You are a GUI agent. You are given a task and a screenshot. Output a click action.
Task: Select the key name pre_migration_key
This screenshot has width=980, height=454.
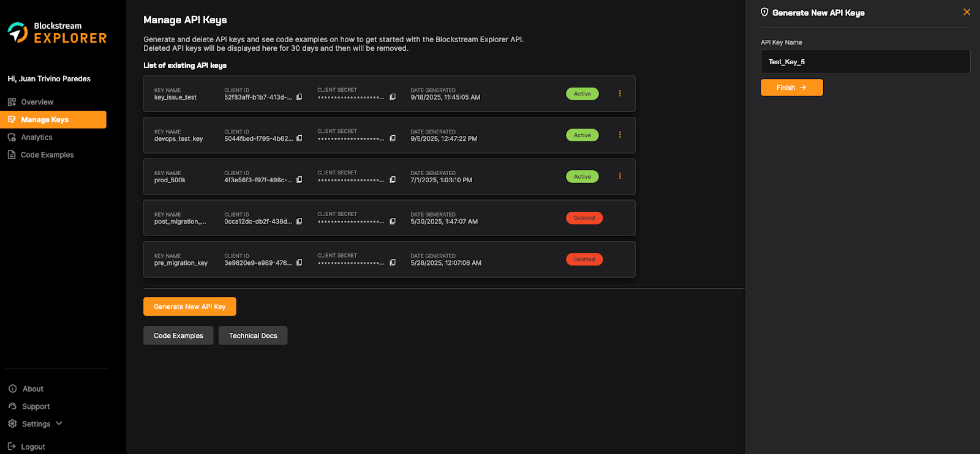click(x=181, y=263)
